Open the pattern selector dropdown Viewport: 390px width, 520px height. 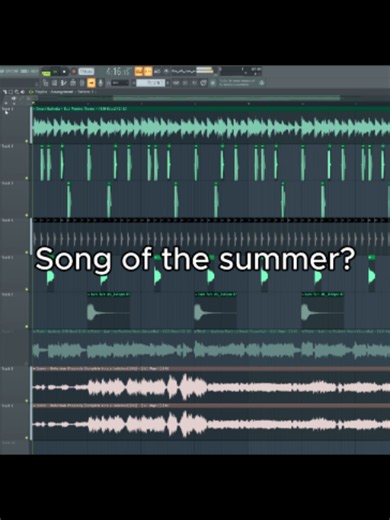[x=120, y=83]
